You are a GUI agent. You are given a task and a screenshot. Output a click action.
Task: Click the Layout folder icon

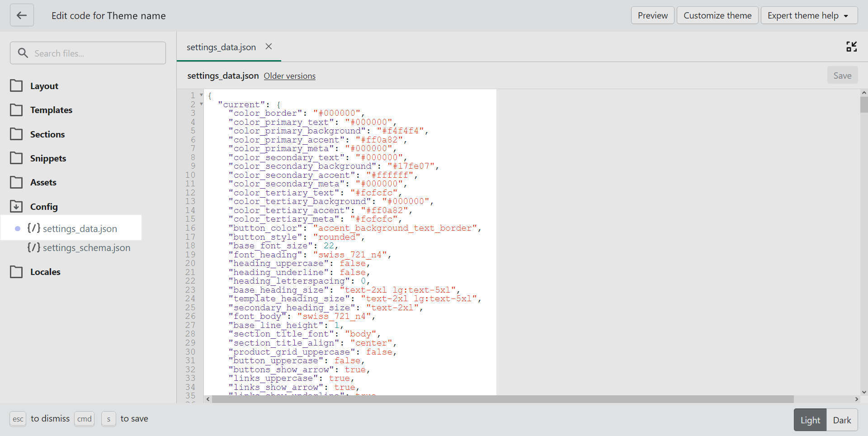click(x=16, y=86)
